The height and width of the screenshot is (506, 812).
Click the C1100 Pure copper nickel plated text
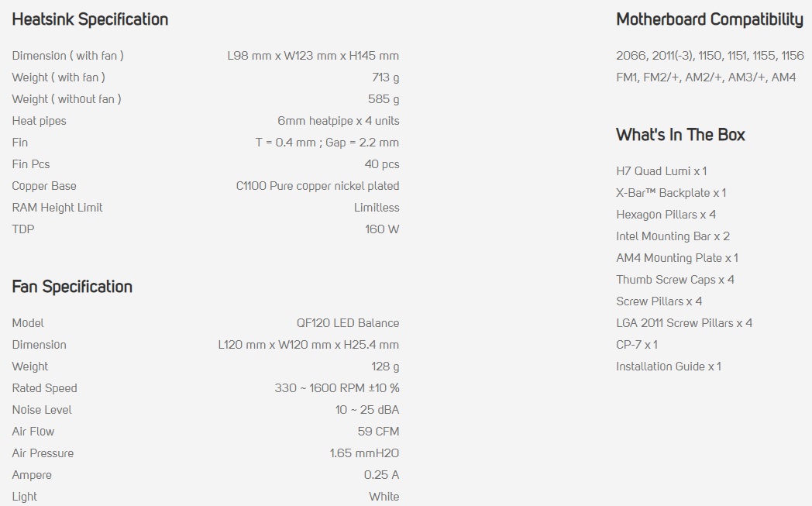318,186
